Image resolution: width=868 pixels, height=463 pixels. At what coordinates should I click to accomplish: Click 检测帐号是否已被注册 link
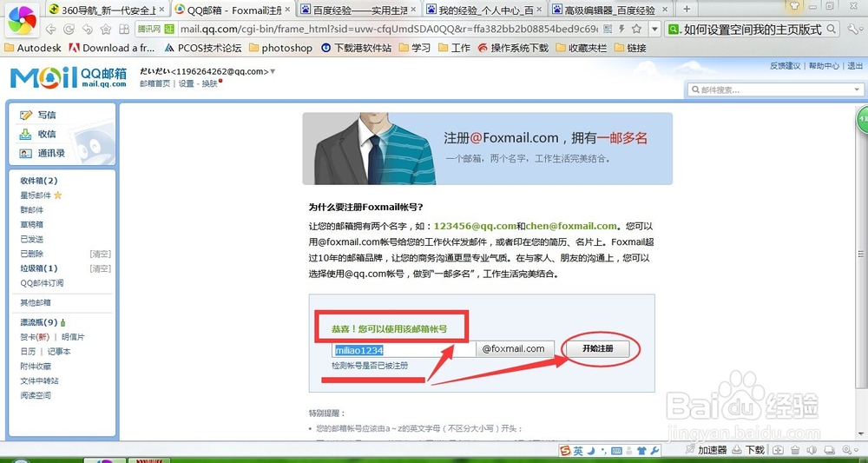coord(370,366)
